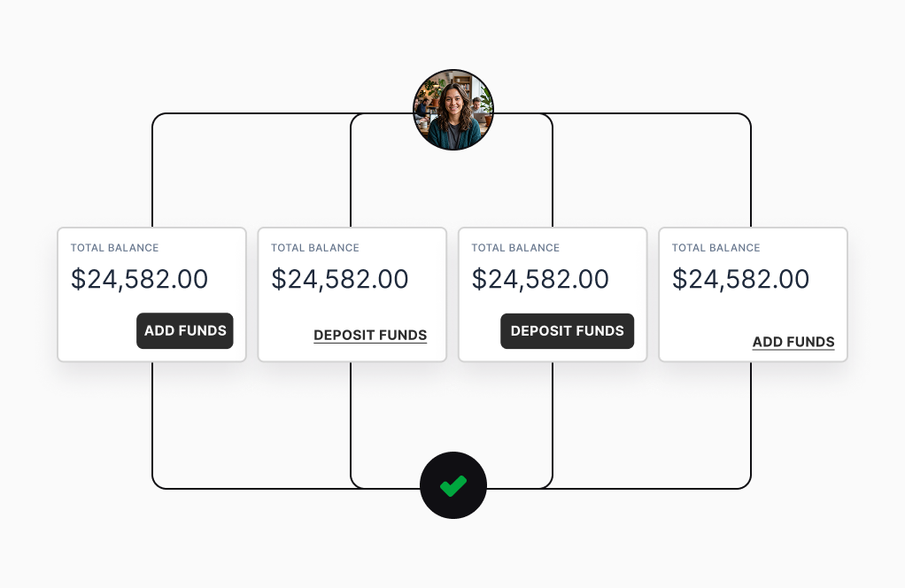The height and width of the screenshot is (588, 905).
Task: Click the user profile avatar photo
Action: [453, 110]
